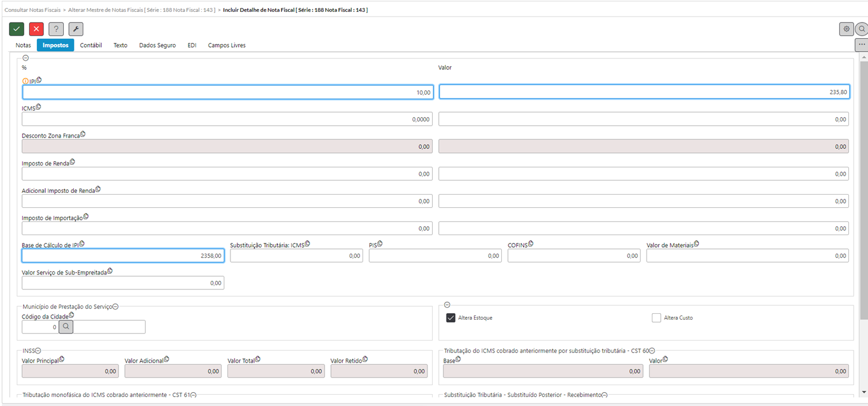Click the three-dots more options button

(861, 45)
